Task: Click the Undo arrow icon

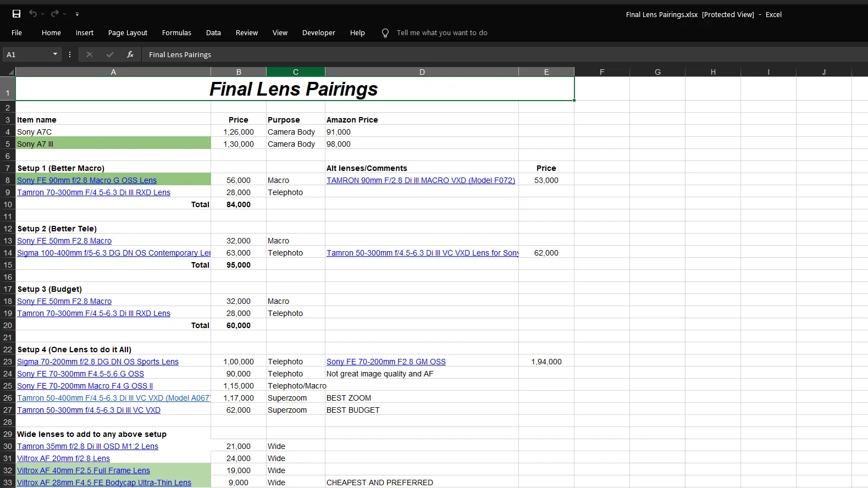Action: coord(33,14)
